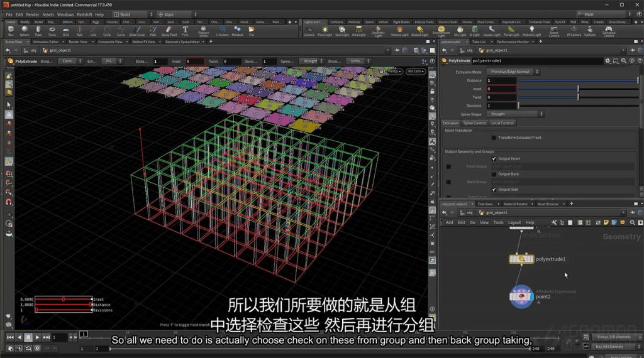The width and height of the screenshot is (644, 358).
Task: Open the Main radial menu dropdown
Action: tap(177, 14)
